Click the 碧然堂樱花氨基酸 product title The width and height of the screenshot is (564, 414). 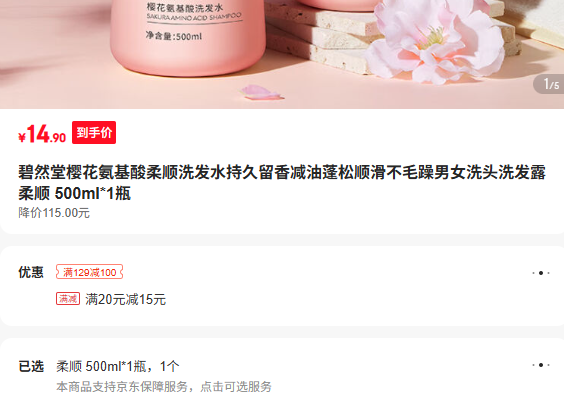coord(282,183)
